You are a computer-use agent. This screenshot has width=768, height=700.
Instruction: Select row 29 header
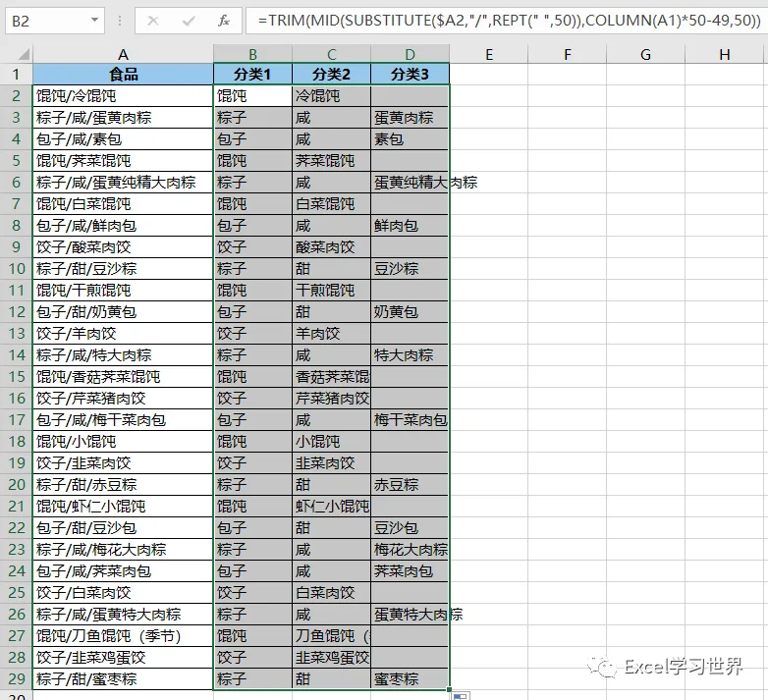point(16,679)
